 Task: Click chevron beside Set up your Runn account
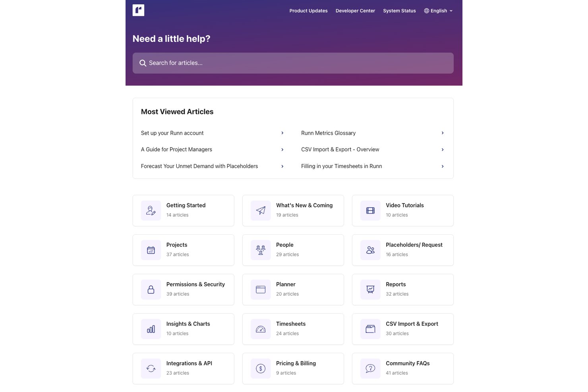[x=282, y=133]
